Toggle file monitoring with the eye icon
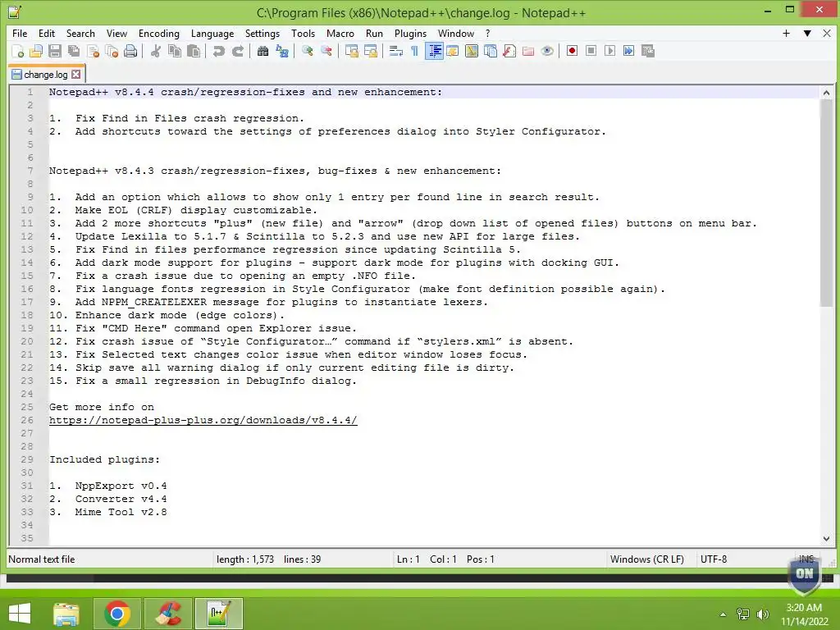The height and width of the screenshot is (630, 840). [547, 51]
